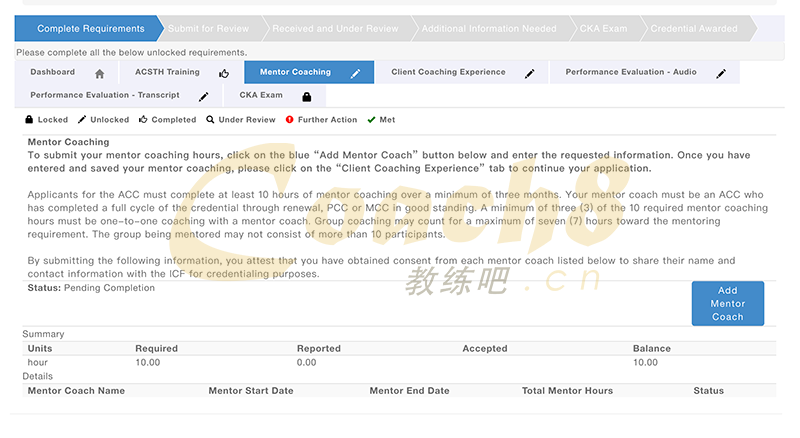Screen dimensions: 800x438
Task: Click the Credential Awarded progress step
Action: click(x=694, y=29)
